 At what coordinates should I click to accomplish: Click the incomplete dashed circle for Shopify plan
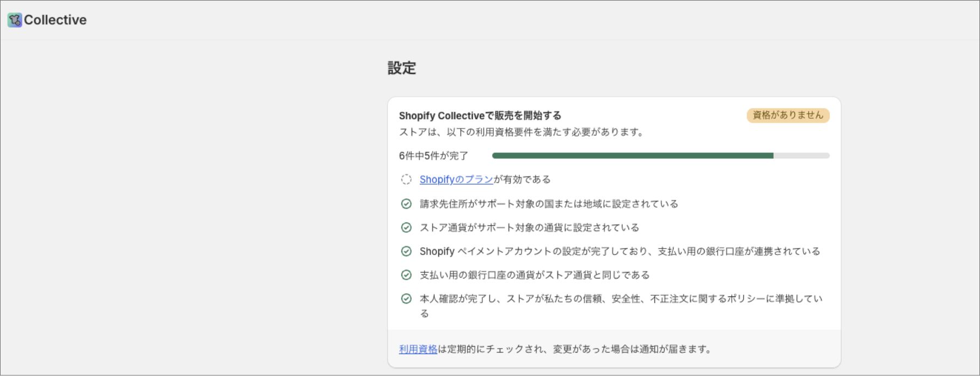406,179
